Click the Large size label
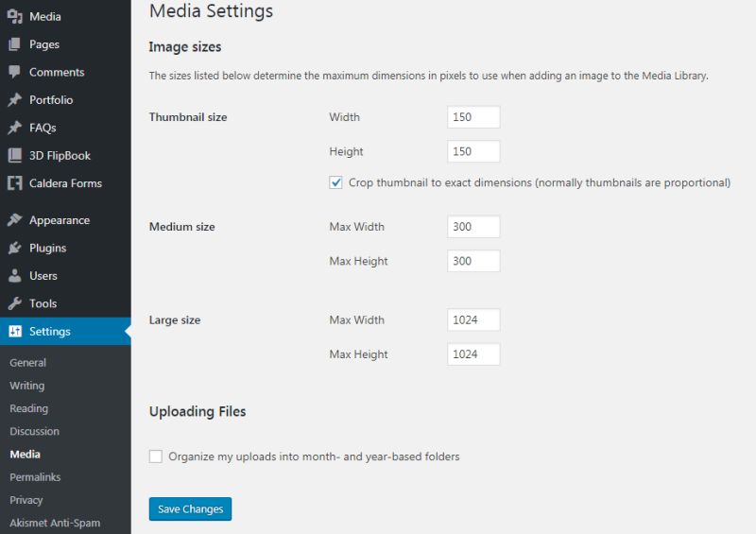Screen dimensions: 756x534 (175, 319)
